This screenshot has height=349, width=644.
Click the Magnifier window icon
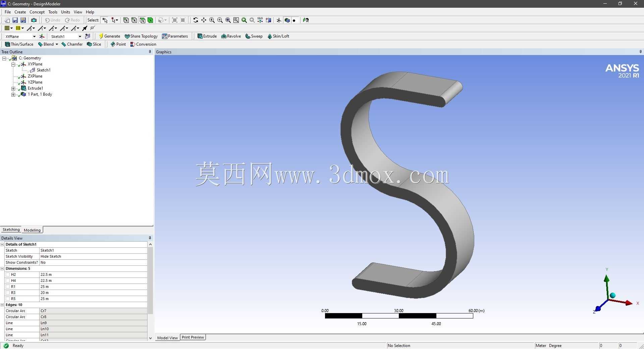[236, 20]
